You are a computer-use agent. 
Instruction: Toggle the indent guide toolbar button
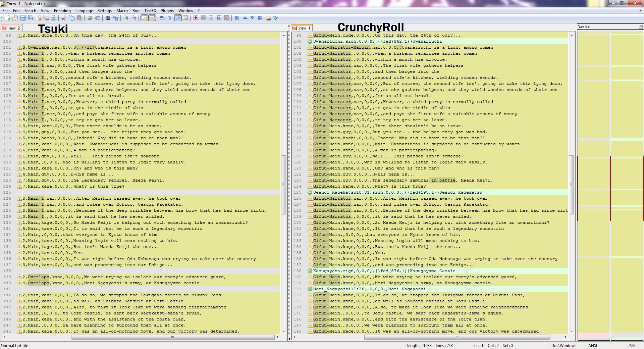pyautogui.click(x=178, y=18)
